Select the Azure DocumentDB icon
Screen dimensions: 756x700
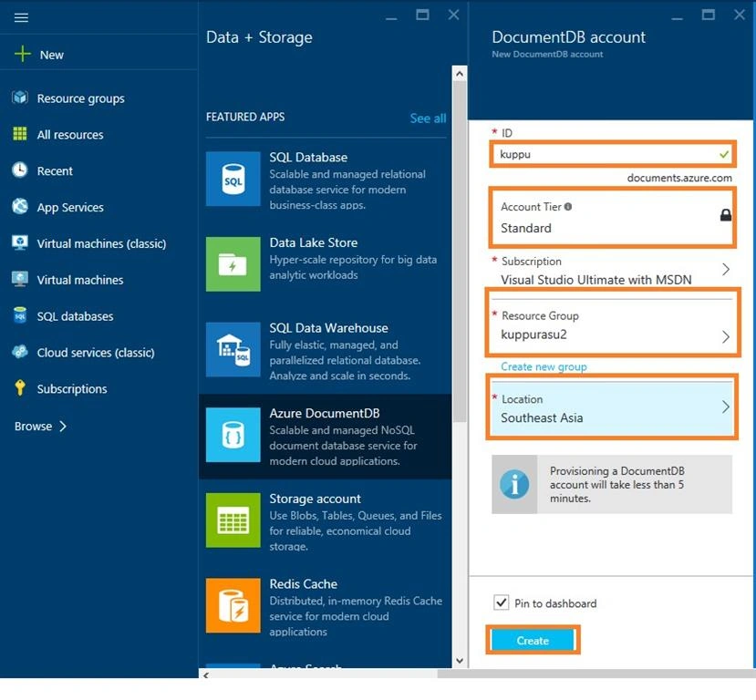233,435
